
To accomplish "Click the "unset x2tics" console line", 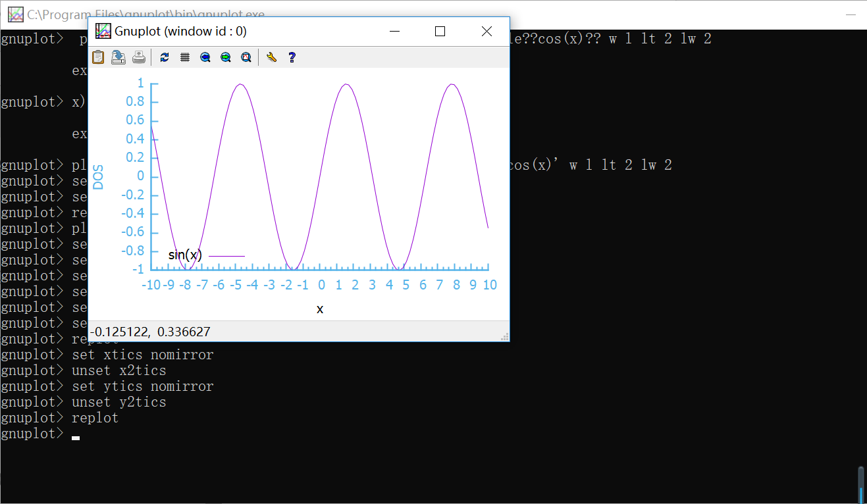I will tap(119, 370).
